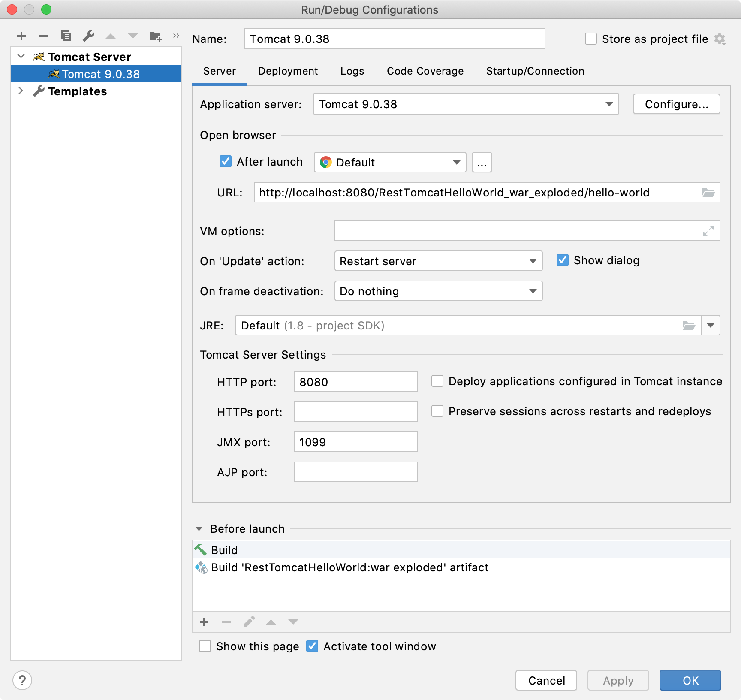Image resolution: width=741 pixels, height=700 pixels.
Task: Click the expand icon in VM options
Action: (x=708, y=231)
